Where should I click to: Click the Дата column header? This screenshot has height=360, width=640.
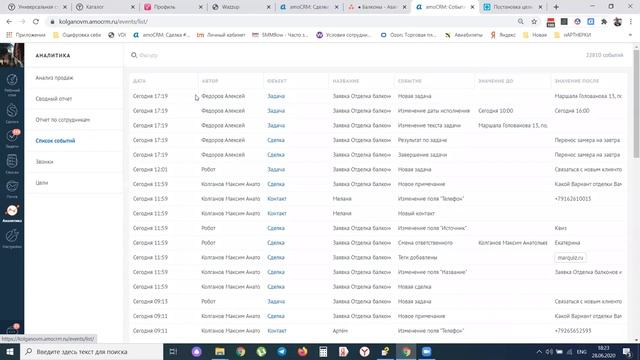pyautogui.click(x=139, y=81)
